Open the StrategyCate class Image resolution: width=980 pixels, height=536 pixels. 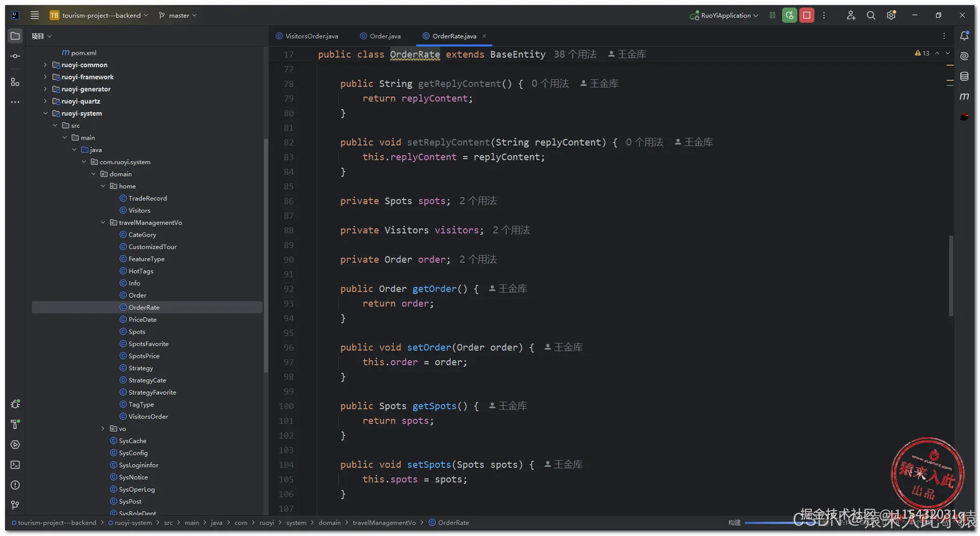point(143,380)
